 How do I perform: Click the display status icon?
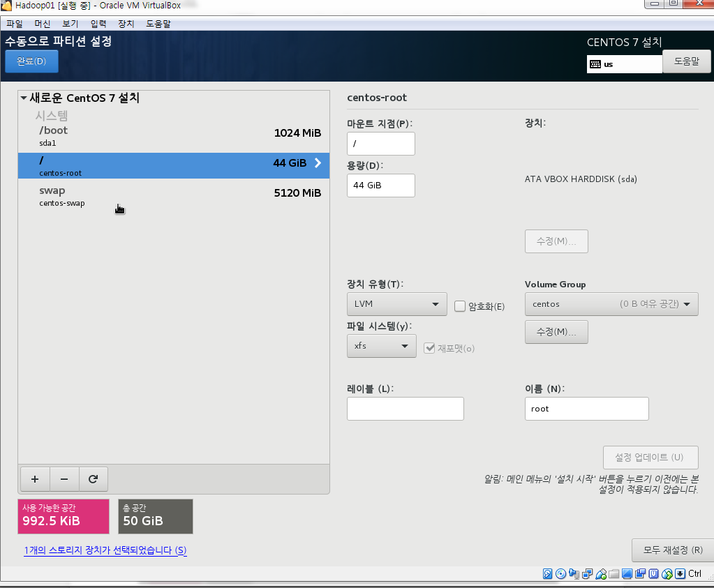pos(627,574)
